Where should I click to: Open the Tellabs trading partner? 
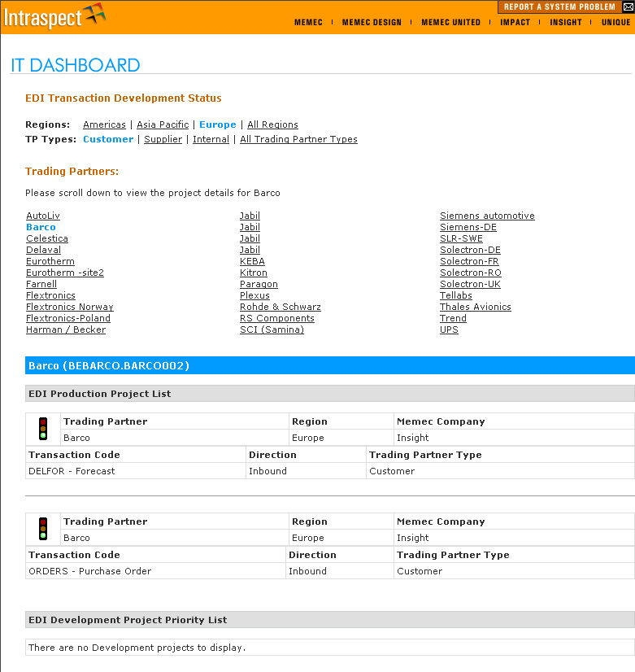tap(456, 295)
